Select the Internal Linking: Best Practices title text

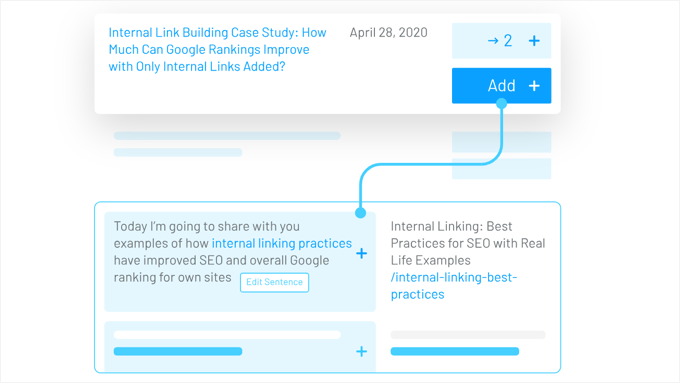pyautogui.click(x=468, y=243)
